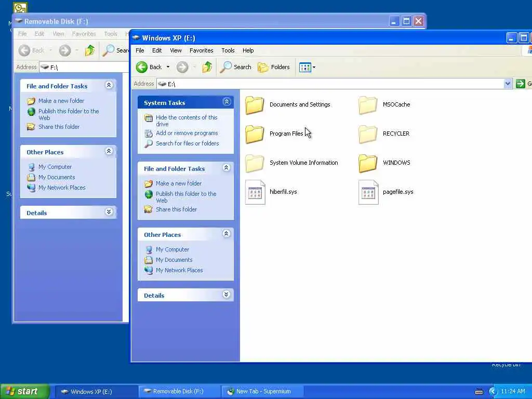Select the System Volume Information folder icon
The width and height of the screenshot is (532, 399).
tap(255, 163)
